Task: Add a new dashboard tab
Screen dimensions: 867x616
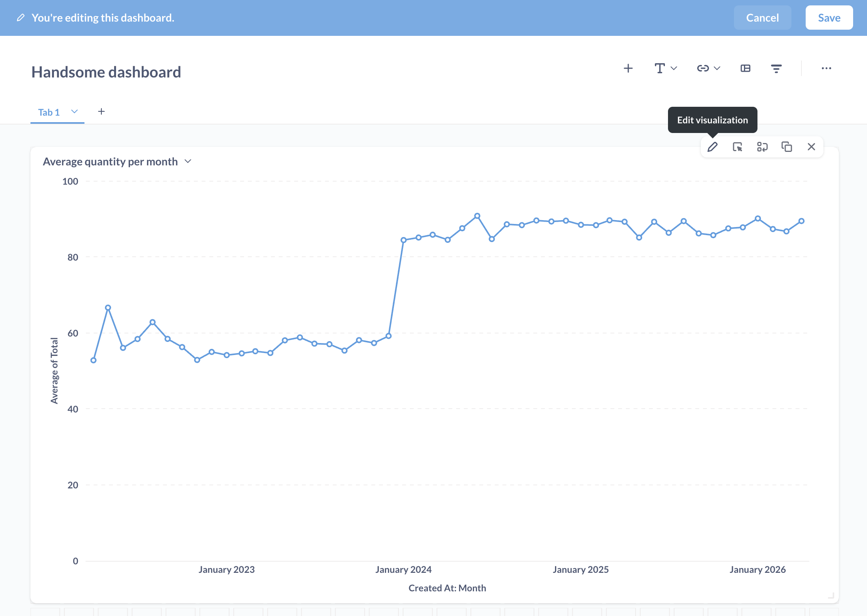Action: point(101,111)
